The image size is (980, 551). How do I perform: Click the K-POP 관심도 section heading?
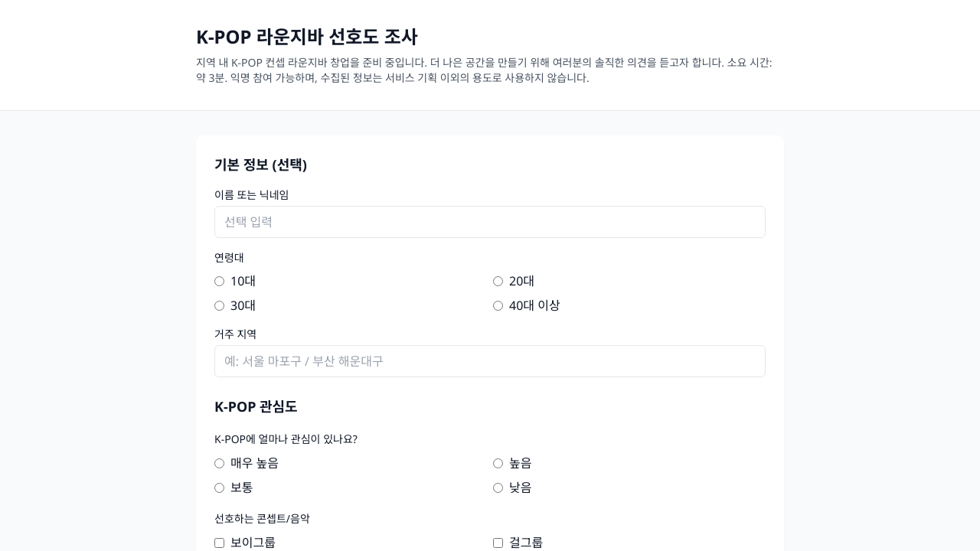[256, 406]
